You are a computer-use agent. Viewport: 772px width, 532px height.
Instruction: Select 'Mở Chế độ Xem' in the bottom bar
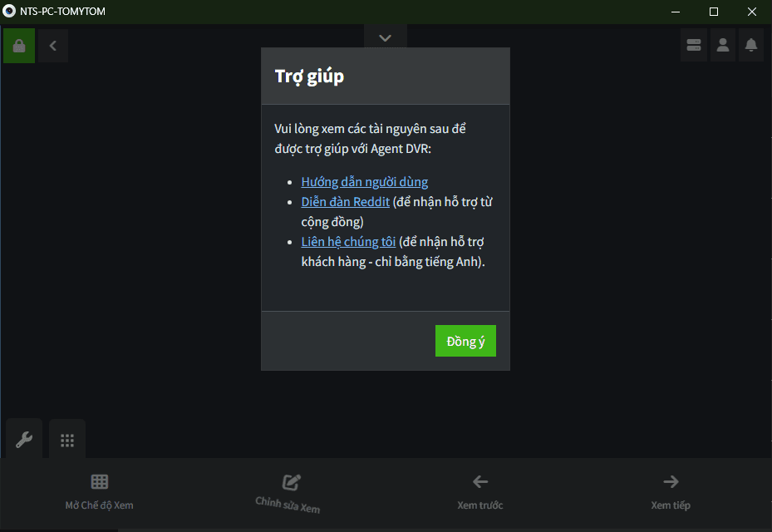click(x=100, y=491)
